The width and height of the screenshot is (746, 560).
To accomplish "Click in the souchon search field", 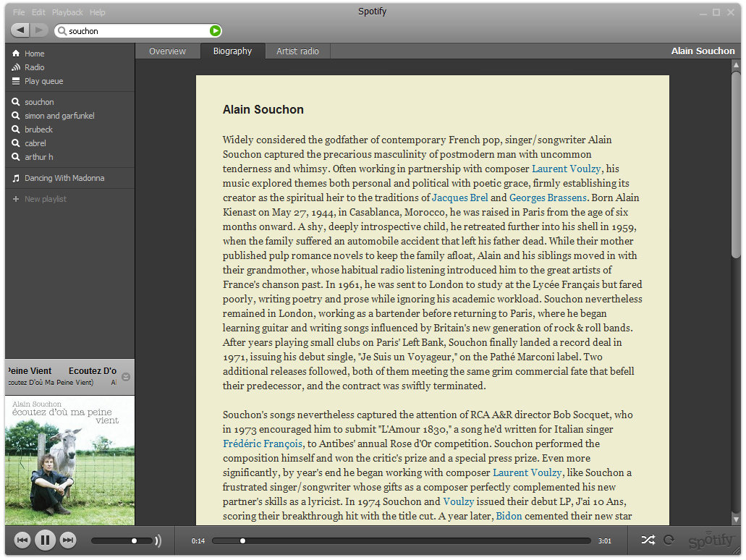I will (138, 31).
